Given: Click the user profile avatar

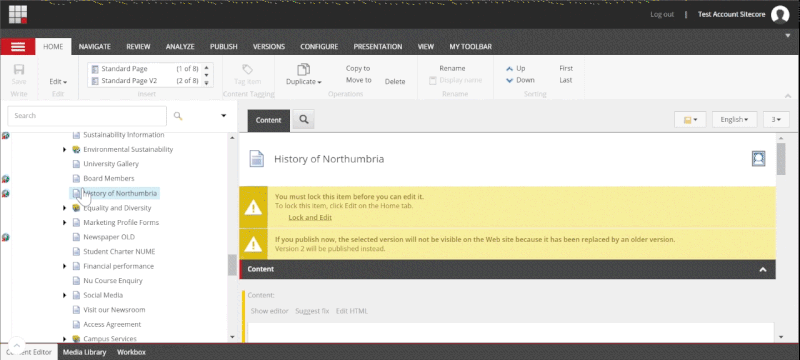Looking at the screenshot, I should point(780,14).
